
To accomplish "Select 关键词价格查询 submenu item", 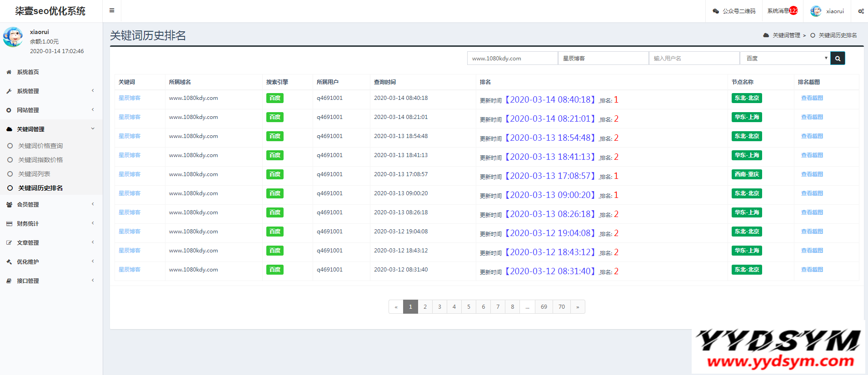I will click(40, 146).
